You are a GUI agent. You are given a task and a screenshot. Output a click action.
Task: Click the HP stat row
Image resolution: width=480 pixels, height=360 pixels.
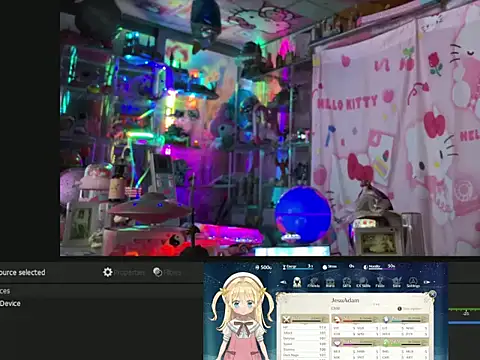[305, 327]
